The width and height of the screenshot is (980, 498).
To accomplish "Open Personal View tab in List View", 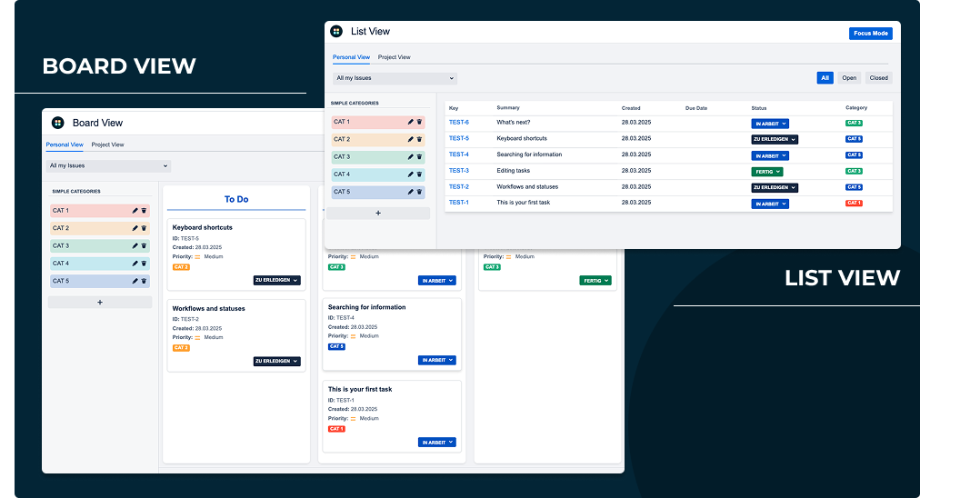I will pos(351,57).
